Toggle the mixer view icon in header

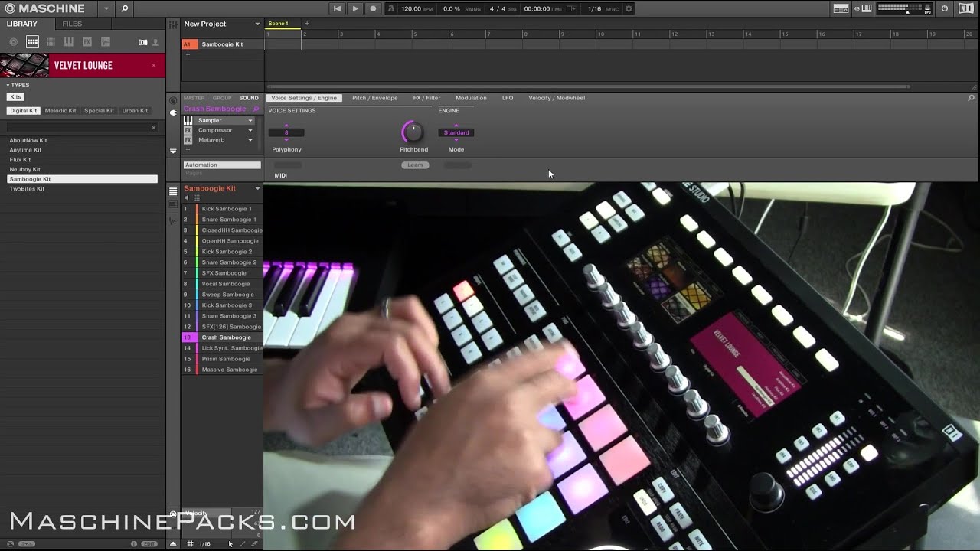[841, 8]
